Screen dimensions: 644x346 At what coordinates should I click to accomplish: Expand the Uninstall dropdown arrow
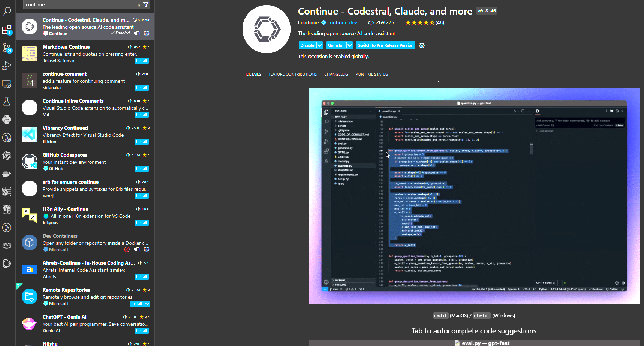coord(349,45)
